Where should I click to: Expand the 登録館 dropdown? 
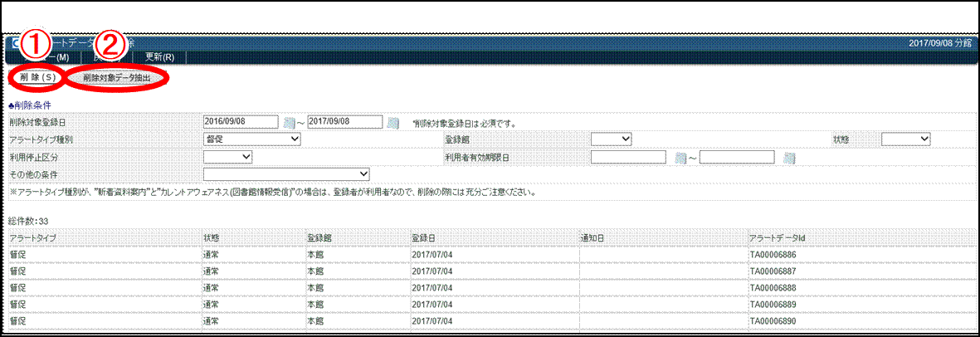[612, 139]
